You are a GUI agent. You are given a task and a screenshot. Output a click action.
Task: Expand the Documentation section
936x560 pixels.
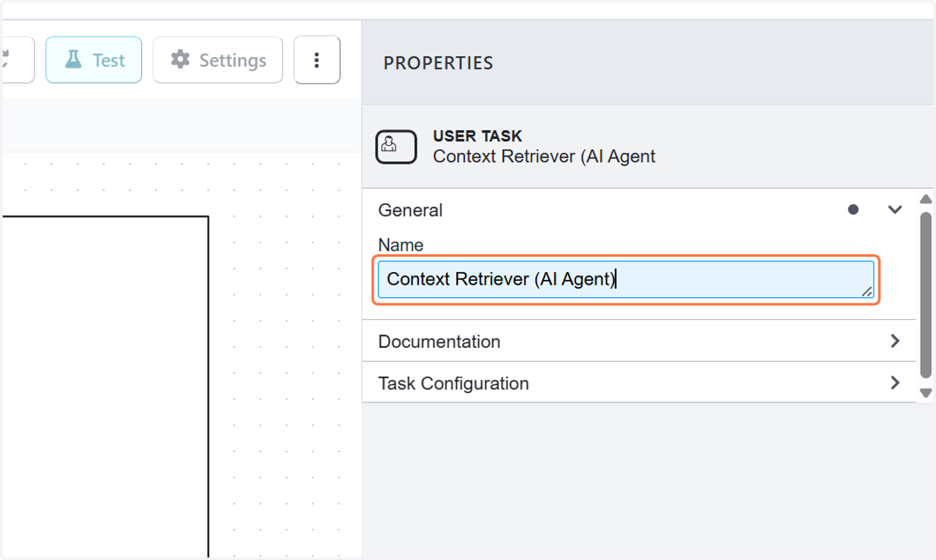coord(639,341)
